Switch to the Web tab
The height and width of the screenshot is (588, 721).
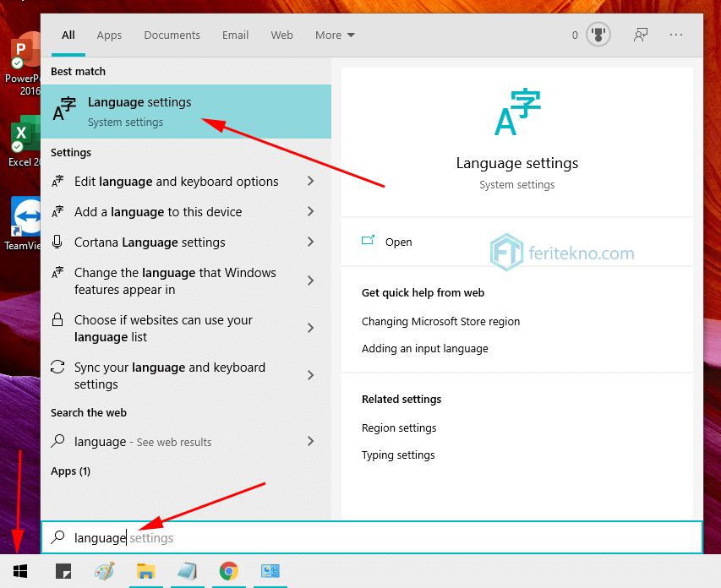[281, 35]
